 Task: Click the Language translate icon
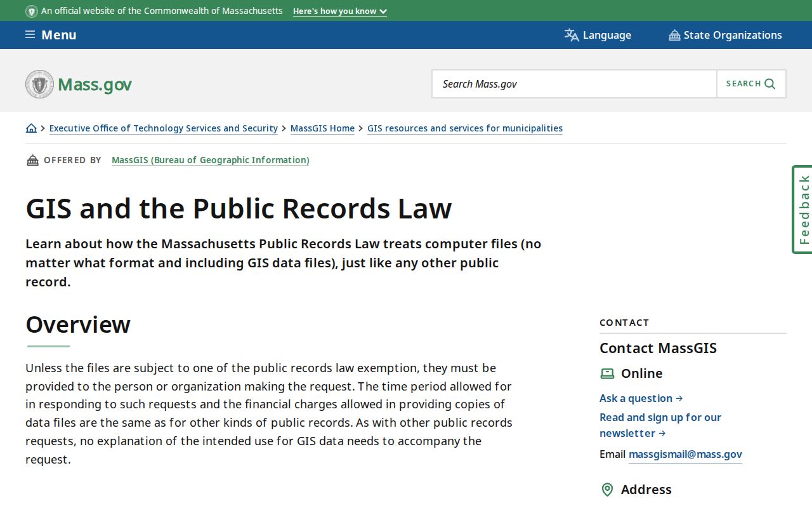tap(572, 35)
